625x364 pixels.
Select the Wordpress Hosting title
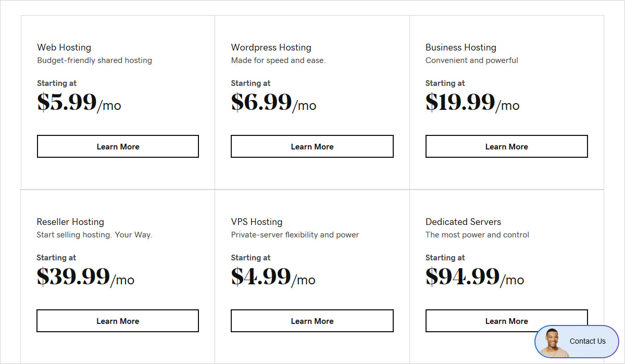click(x=271, y=47)
